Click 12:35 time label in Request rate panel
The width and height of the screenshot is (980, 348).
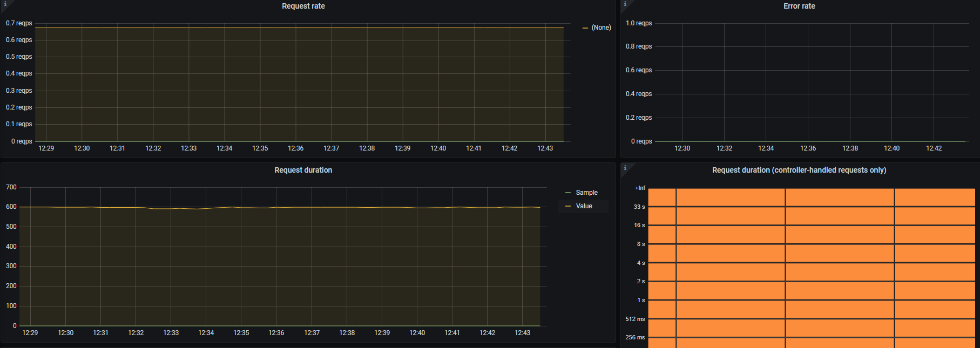pos(260,148)
